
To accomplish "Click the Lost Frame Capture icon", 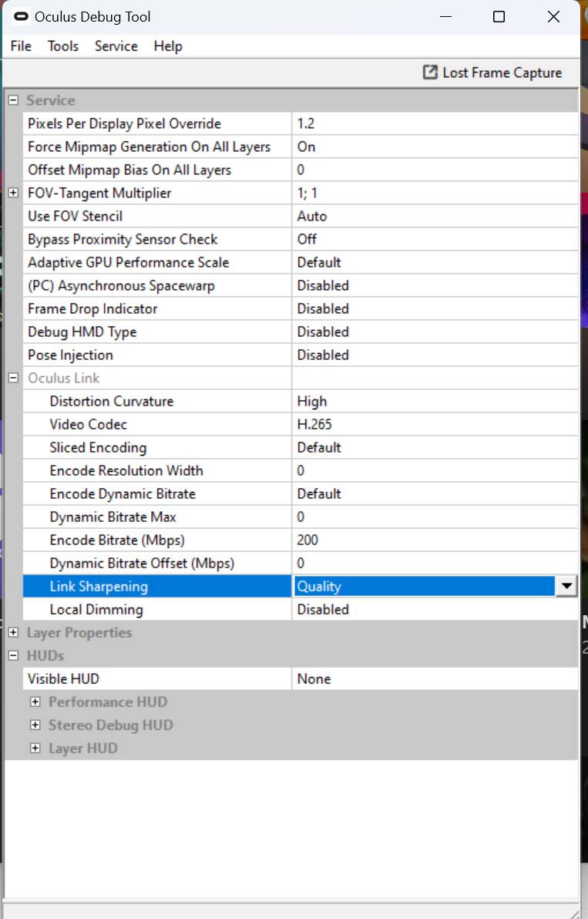I will (430, 72).
